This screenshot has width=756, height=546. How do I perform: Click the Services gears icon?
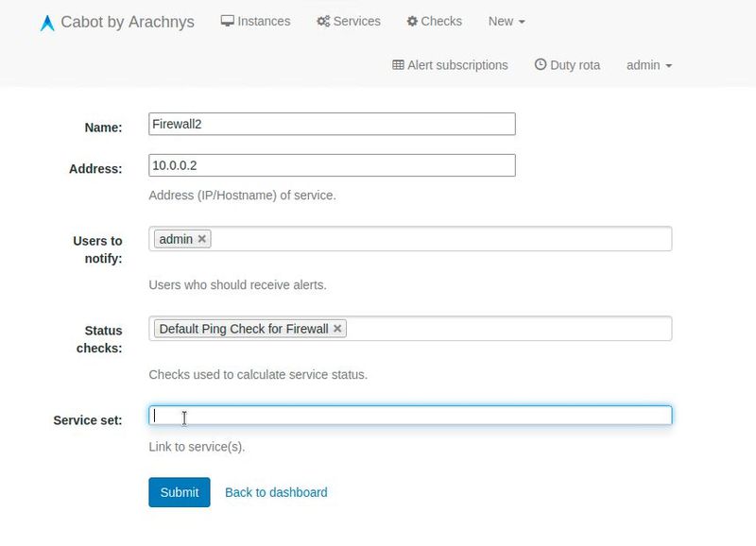pyautogui.click(x=323, y=21)
